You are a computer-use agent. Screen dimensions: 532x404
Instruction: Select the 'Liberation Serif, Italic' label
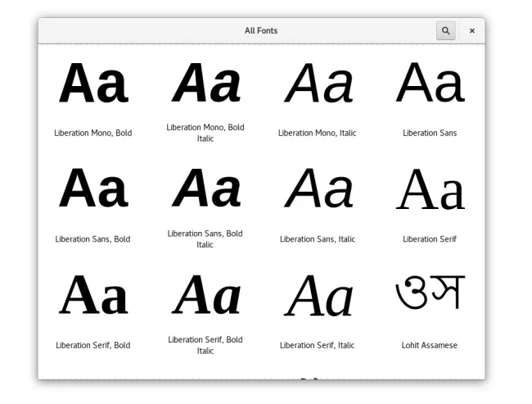point(318,345)
